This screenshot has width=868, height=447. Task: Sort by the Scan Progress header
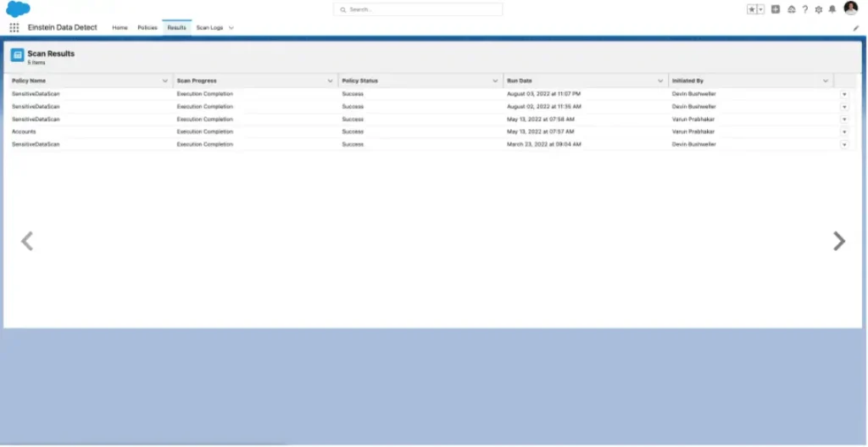[x=197, y=81]
